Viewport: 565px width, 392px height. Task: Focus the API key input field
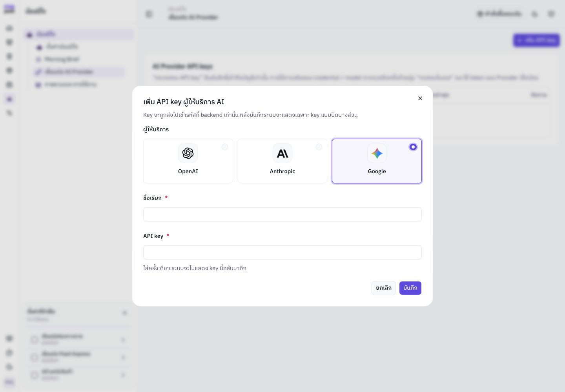(282, 252)
